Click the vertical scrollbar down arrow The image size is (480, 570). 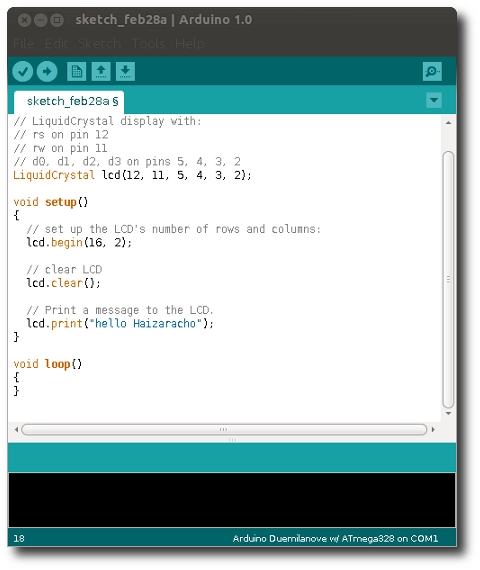tap(448, 413)
